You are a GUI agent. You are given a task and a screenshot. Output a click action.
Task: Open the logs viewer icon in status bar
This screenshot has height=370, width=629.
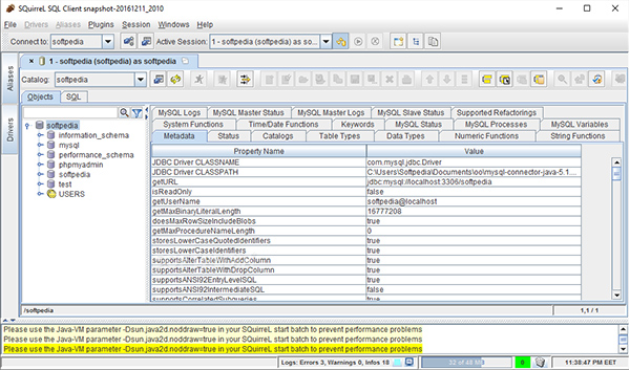click(x=409, y=362)
